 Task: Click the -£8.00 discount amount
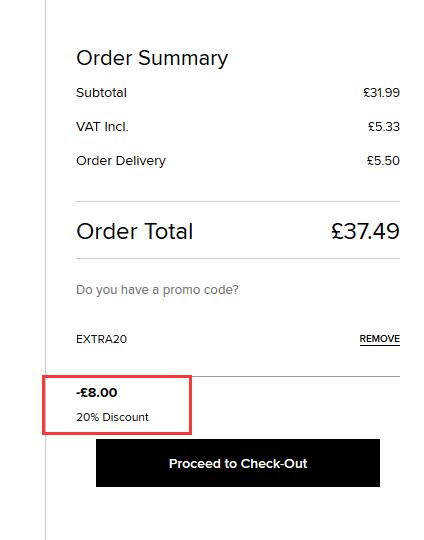(96, 393)
